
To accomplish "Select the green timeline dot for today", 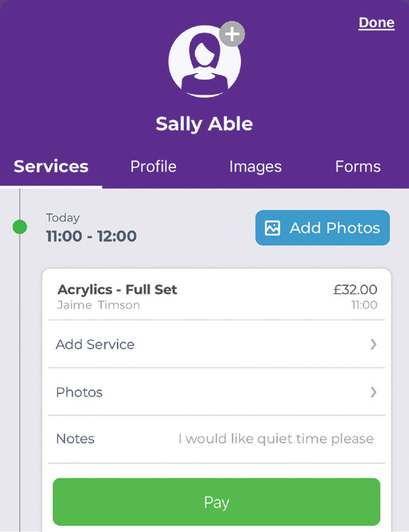I will (20, 227).
